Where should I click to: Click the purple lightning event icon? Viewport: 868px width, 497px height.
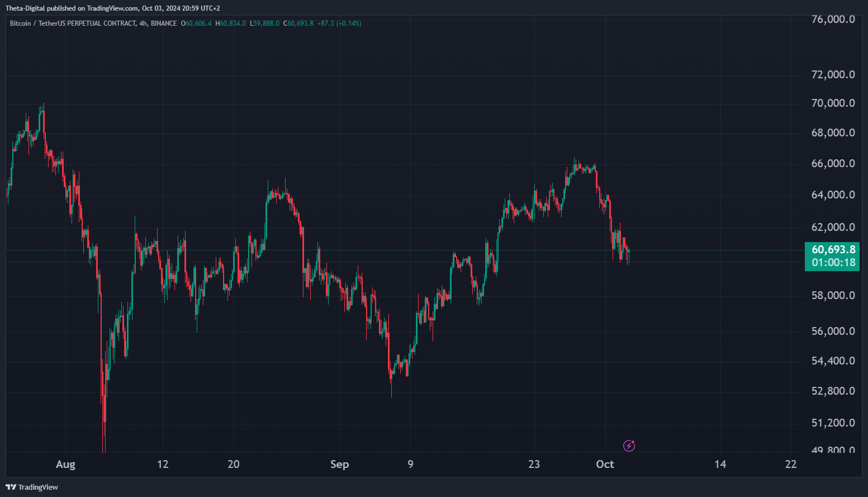(629, 446)
